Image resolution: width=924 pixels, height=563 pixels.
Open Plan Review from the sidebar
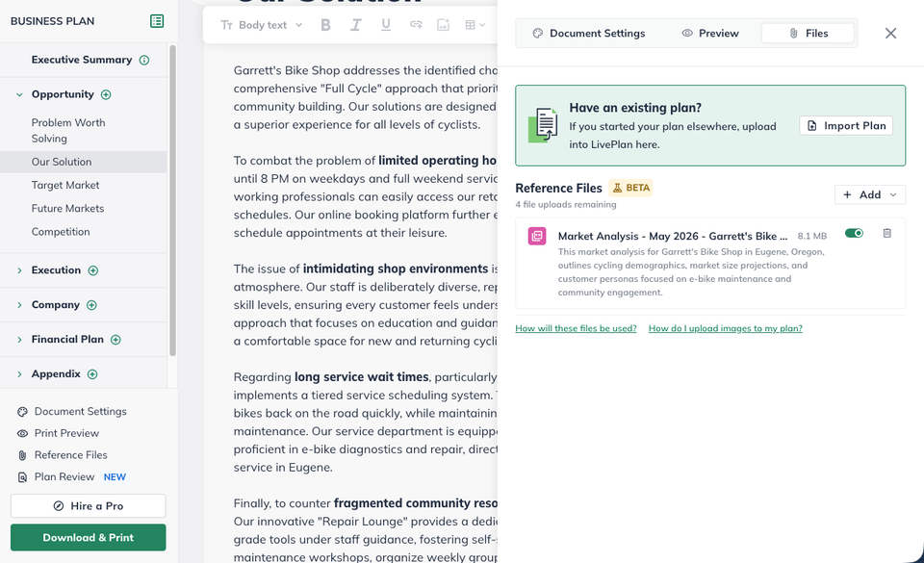click(x=56, y=477)
